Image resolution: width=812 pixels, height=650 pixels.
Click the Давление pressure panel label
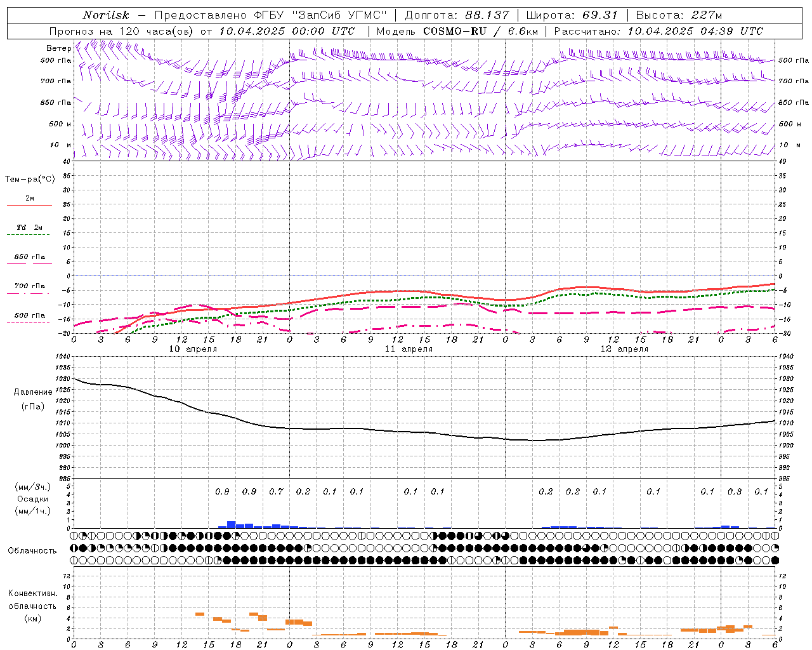pos(33,392)
